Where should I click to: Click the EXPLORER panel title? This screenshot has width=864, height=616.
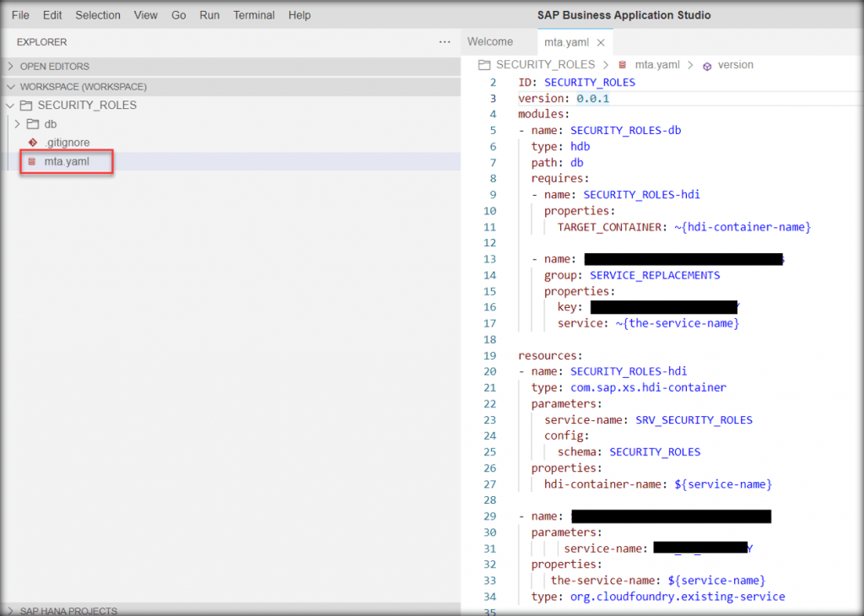[42, 42]
